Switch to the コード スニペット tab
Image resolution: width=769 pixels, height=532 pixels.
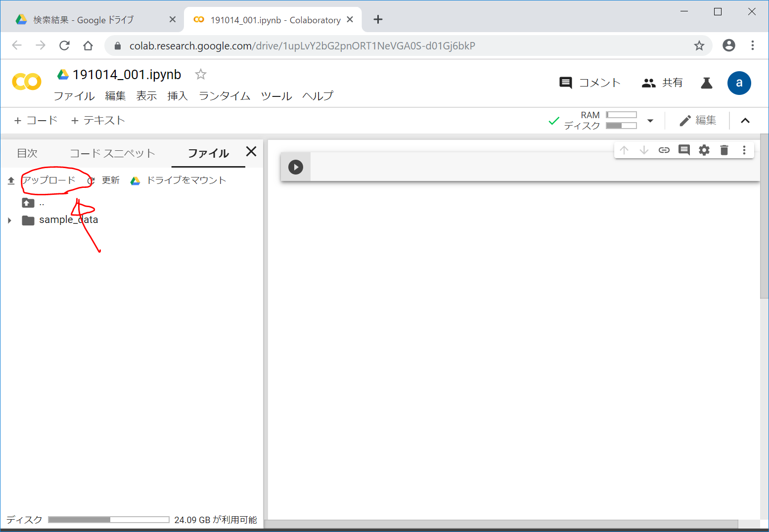112,153
